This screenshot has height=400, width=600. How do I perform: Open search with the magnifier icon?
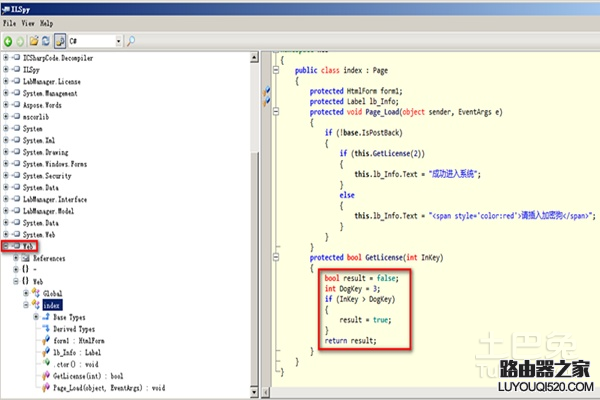point(131,41)
